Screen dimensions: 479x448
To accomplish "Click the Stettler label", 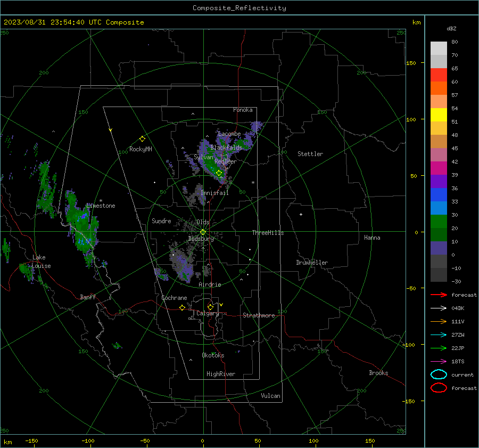I will pyautogui.click(x=310, y=154).
